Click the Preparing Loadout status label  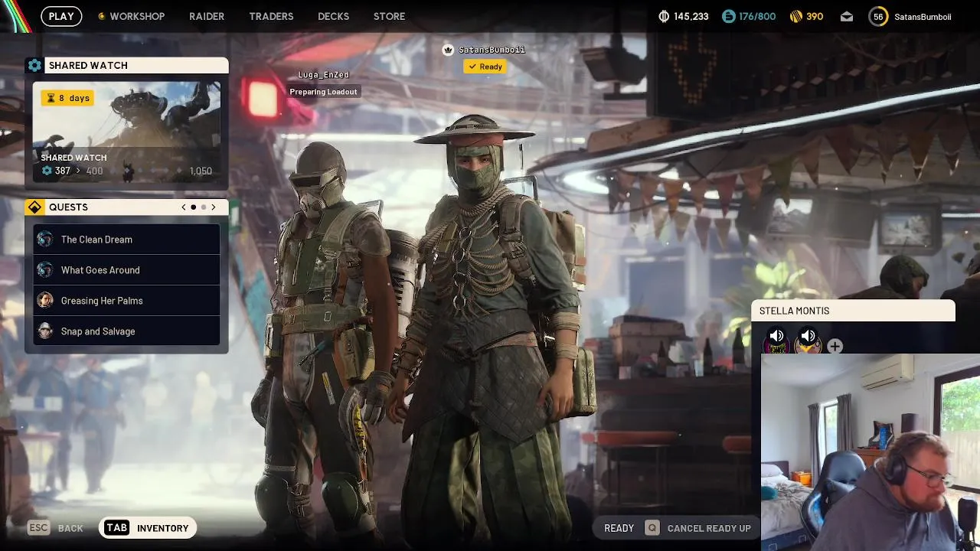pyautogui.click(x=323, y=92)
